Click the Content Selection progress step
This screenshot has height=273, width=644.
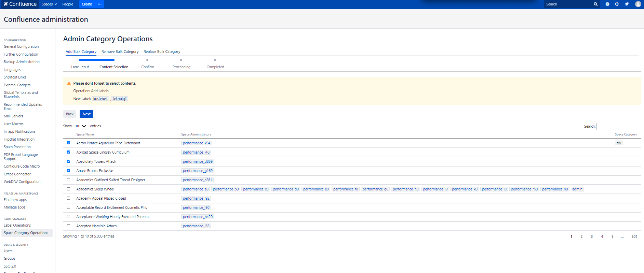click(x=114, y=67)
